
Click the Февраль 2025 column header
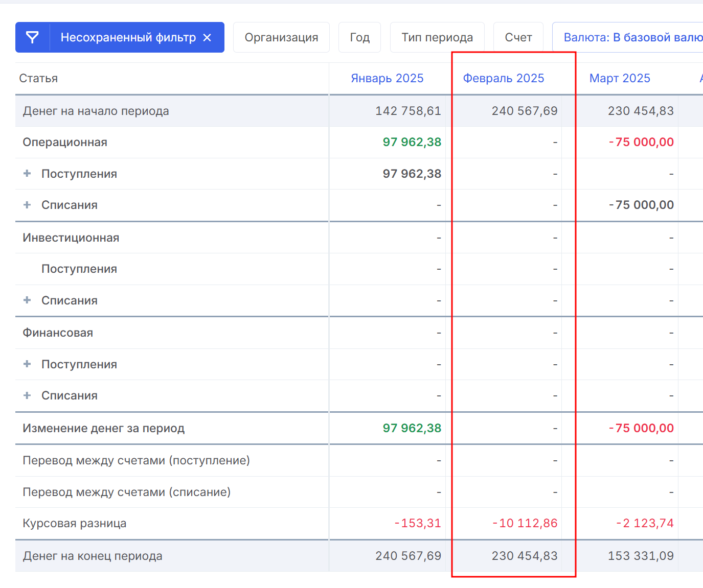503,78
